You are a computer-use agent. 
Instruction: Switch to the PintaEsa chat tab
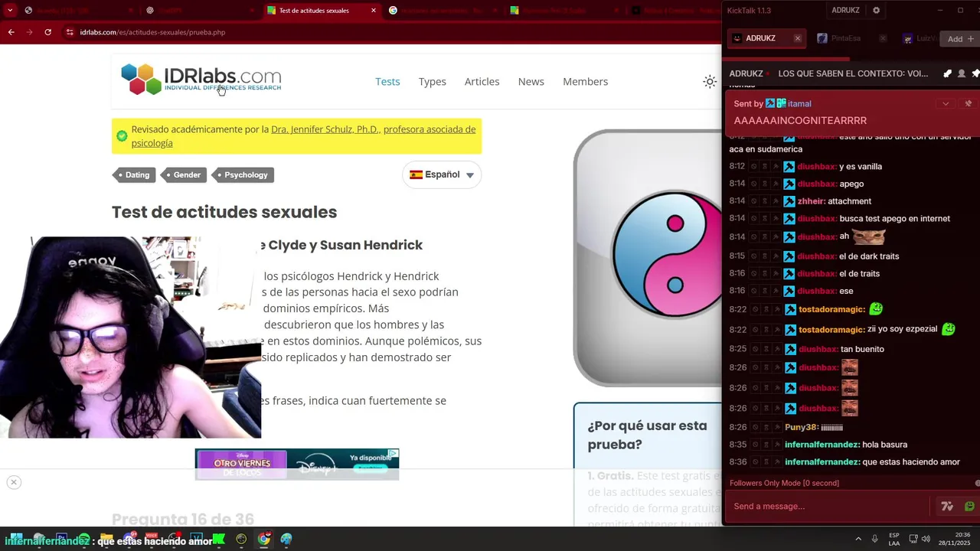click(844, 38)
